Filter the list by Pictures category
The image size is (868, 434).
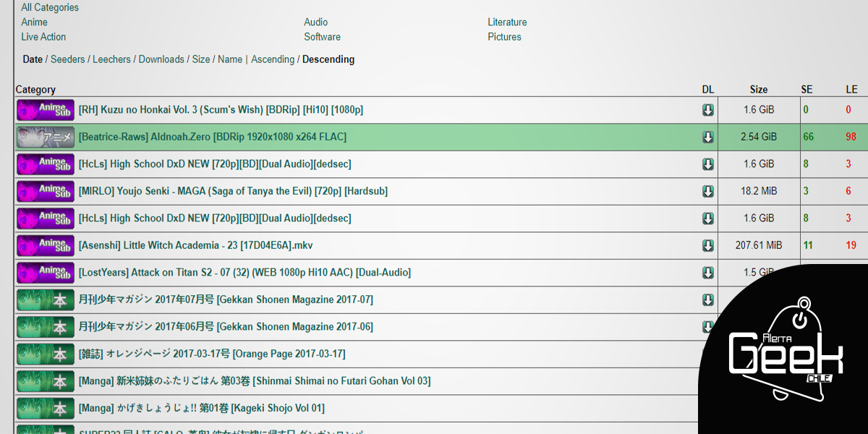tap(504, 37)
